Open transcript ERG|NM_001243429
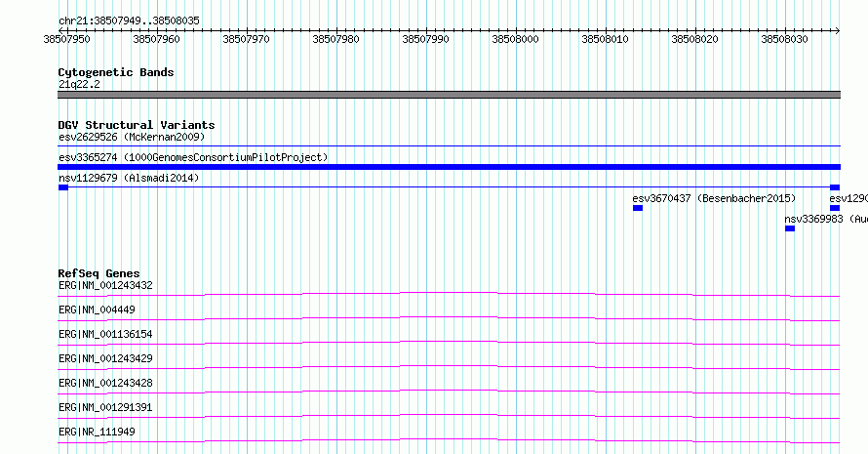 tap(105, 358)
